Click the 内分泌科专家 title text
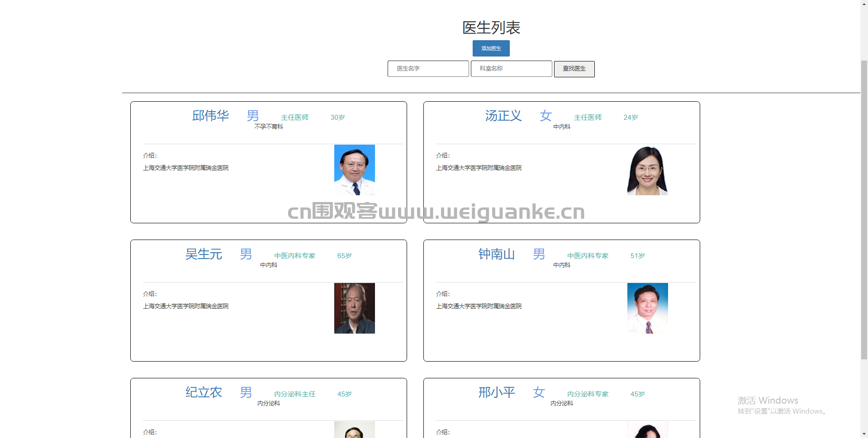Viewport: 868px width, 438px height. point(588,394)
